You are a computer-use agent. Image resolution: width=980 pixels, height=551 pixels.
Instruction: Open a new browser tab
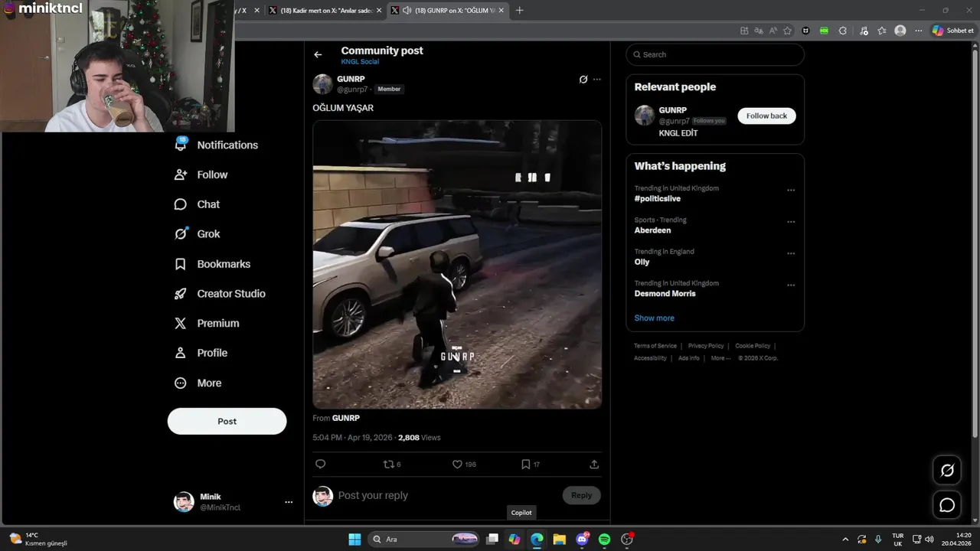[520, 11]
